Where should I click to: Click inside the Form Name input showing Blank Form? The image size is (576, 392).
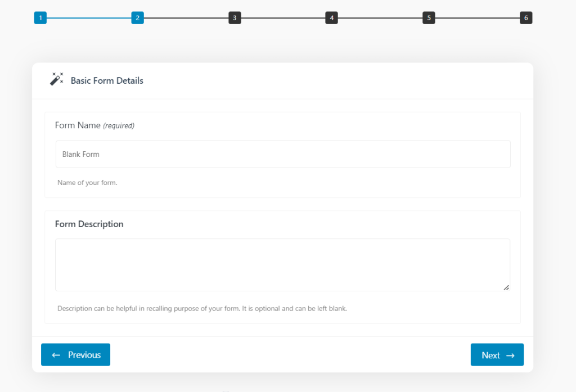point(282,154)
